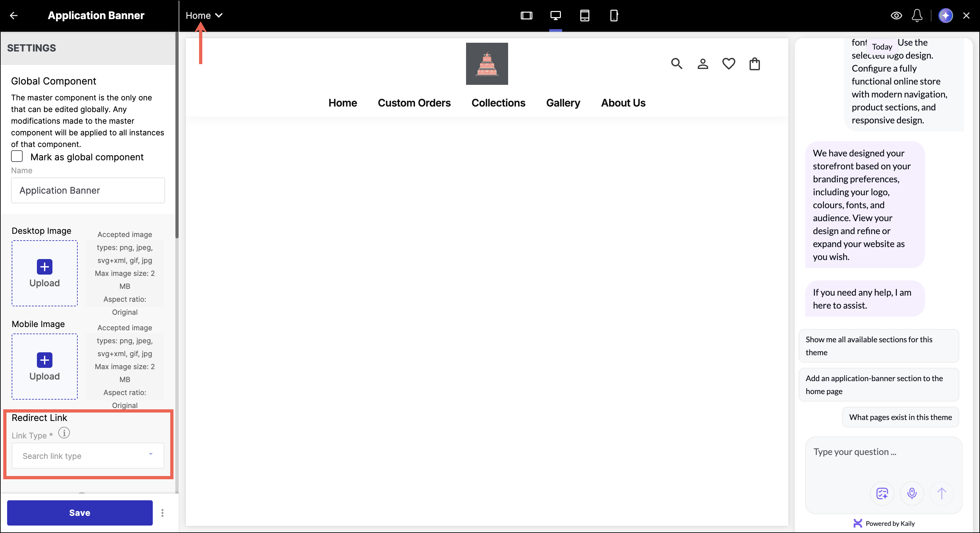980x533 pixels.
Task: Select the widescreen preview icon
Action: click(x=526, y=16)
